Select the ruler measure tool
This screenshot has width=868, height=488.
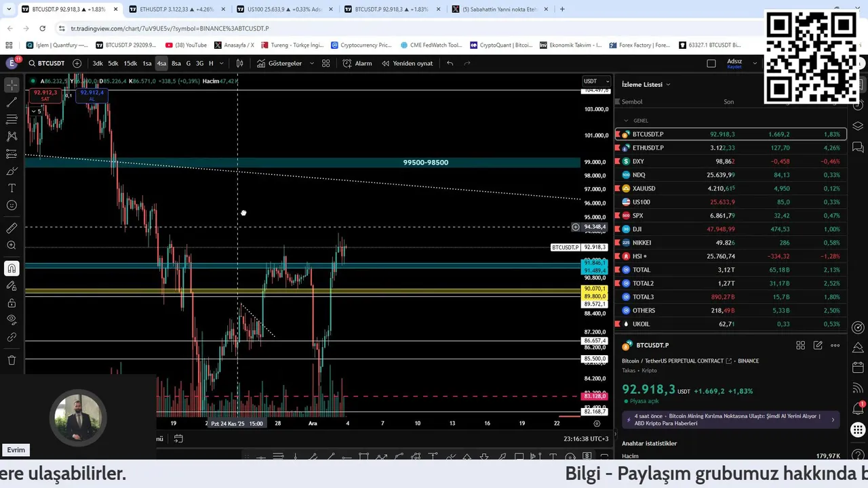click(x=12, y=228)
